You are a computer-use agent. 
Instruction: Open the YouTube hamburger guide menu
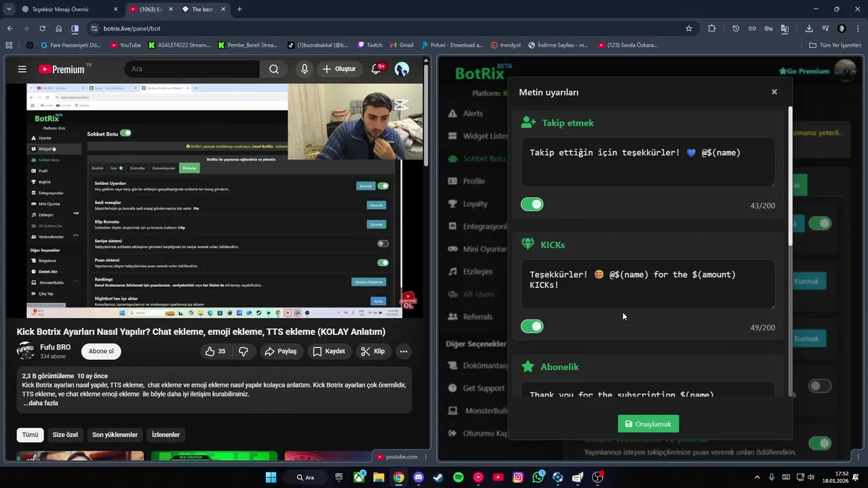[x=22, y=69]
